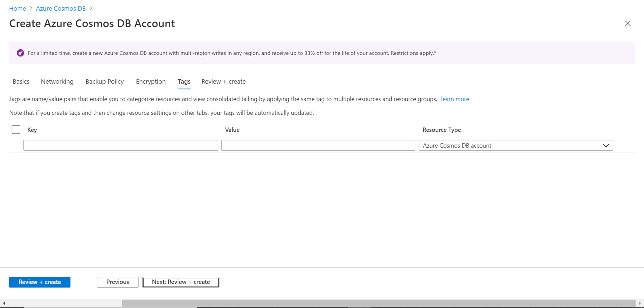Image resolution: width=644 pixels, height=308 pixels.
Task: Click the Previous button
Action: 118,282
